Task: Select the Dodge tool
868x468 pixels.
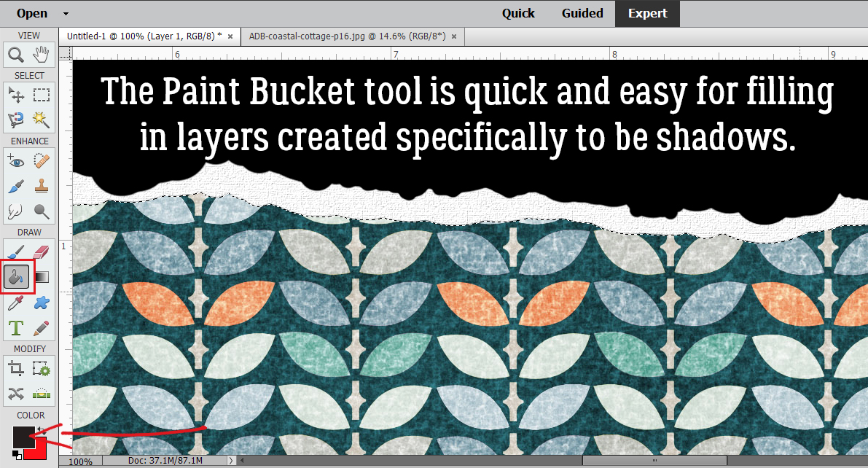Action: pos(42,211)
